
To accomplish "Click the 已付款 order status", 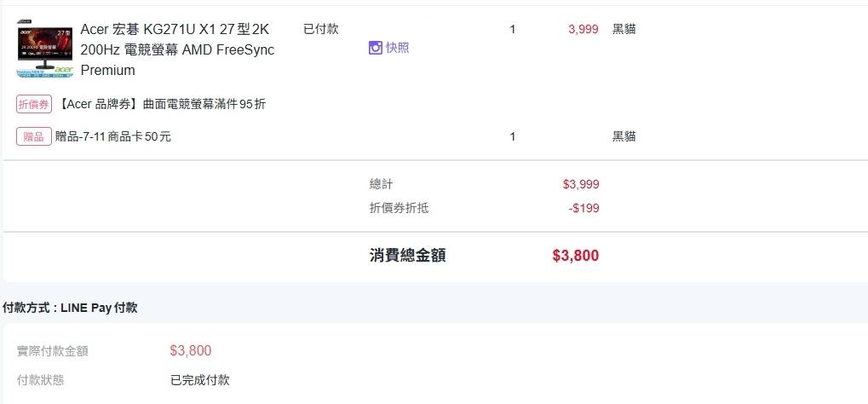I will tap(321, 29).
